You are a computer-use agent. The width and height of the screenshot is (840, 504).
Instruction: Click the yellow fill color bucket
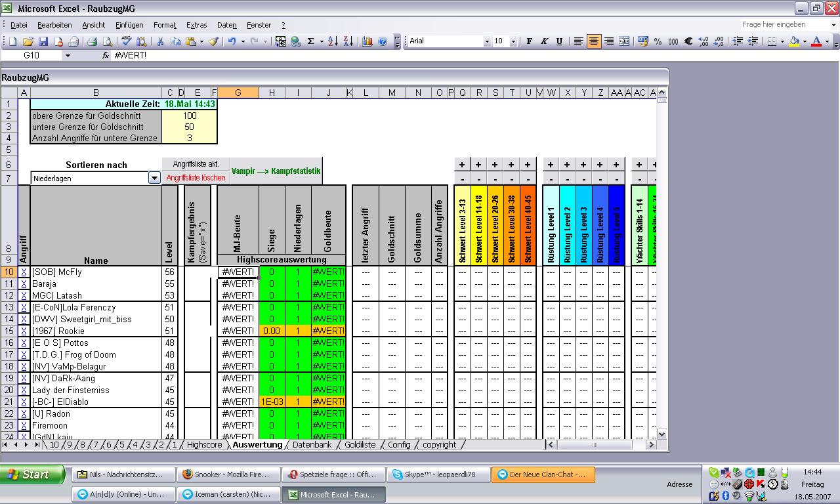[x=794, y=41]
